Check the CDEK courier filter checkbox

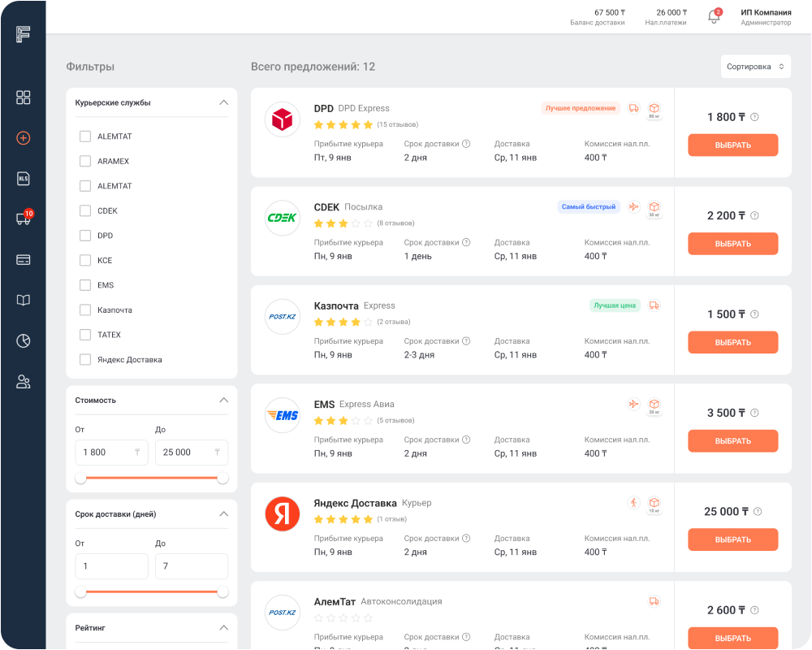click(x=85, y=210)
